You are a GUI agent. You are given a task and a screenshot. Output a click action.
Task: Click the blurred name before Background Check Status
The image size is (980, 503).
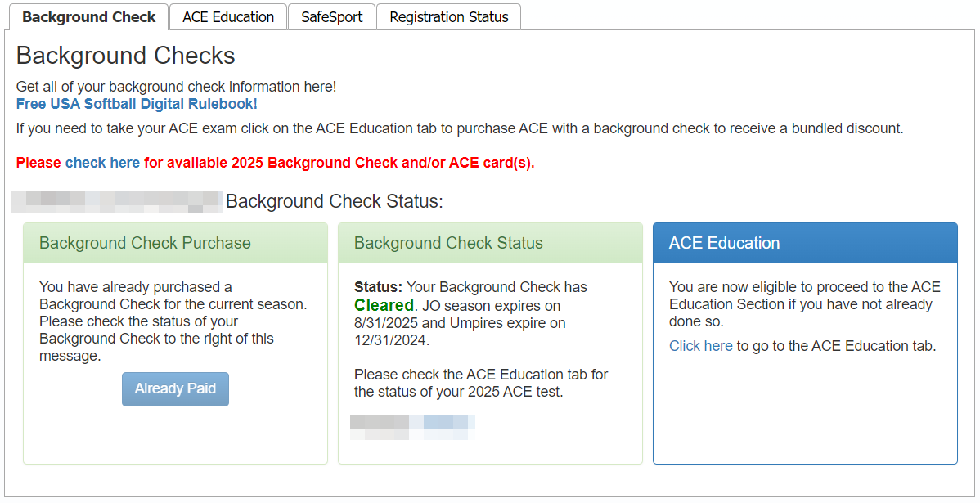[118, 200]
